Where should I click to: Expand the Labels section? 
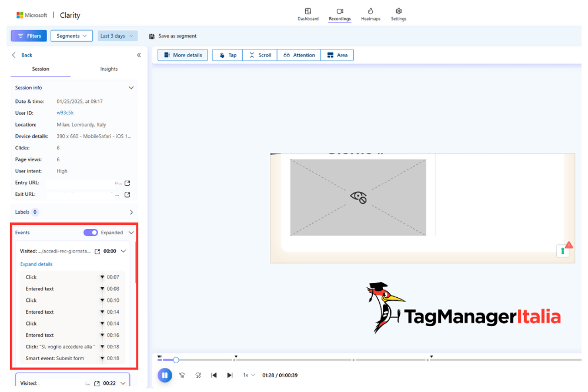131,212
